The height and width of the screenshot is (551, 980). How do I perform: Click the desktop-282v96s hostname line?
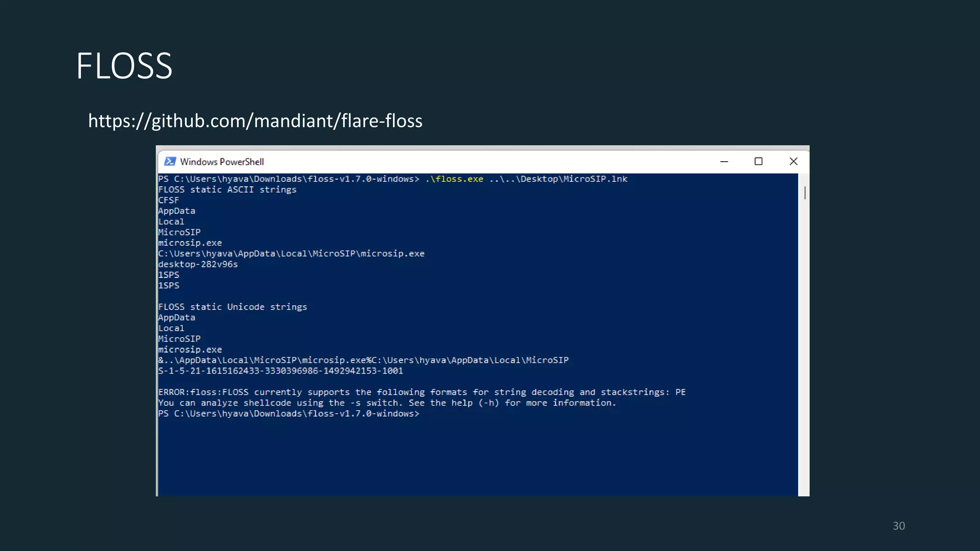(198, 264)
